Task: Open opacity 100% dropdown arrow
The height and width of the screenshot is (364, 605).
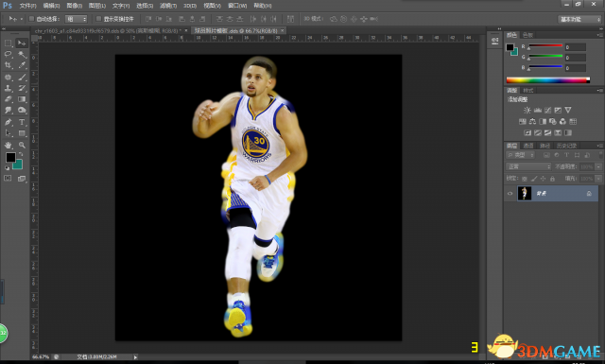Action: click(598, 166)
